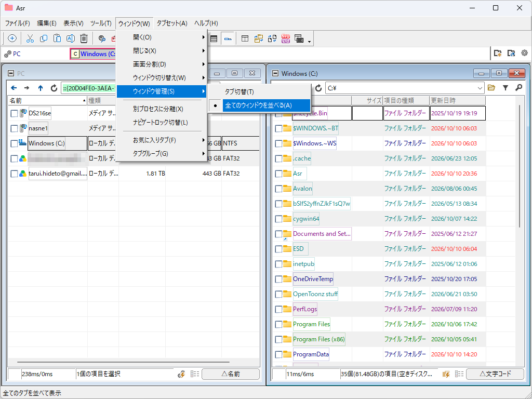Sort by 更新日時 column header
The height and width of the screenshot is (399, 532).
(x=458, y=100)
